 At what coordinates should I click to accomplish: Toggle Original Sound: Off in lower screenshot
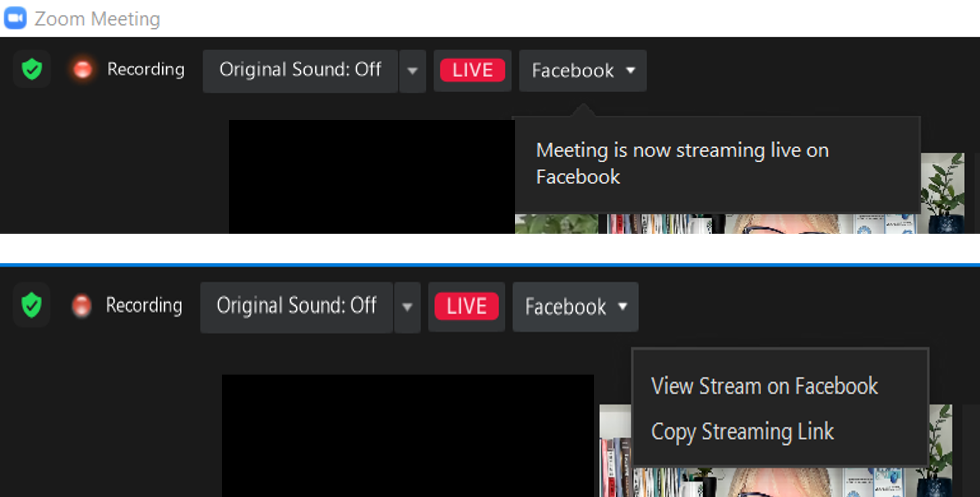tap(296, 307)
